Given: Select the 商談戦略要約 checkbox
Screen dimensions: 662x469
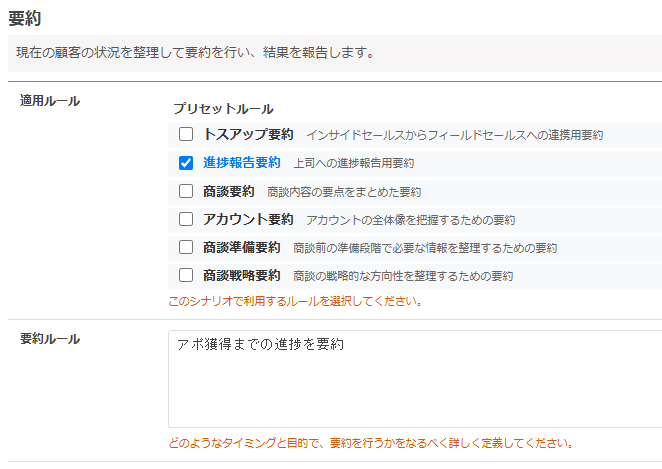Looking at the screenshot, I should coord(186,275).
